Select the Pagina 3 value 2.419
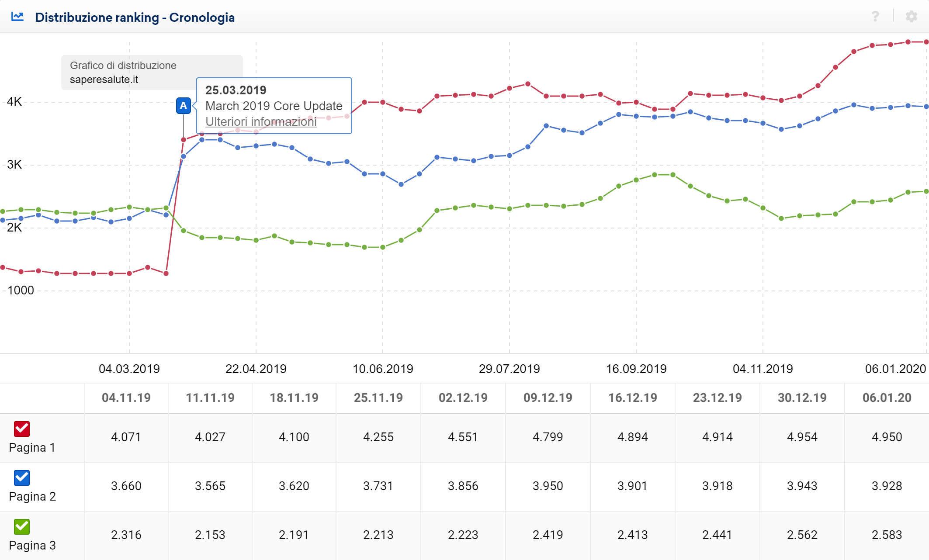Viewport: 929px width, 560px height. pos(548,535)
